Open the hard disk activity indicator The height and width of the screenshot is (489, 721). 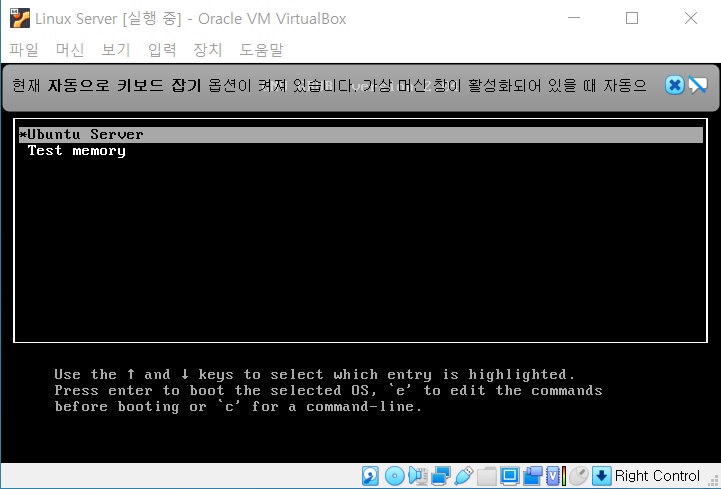pyautogui.click(x=370, y=476)
